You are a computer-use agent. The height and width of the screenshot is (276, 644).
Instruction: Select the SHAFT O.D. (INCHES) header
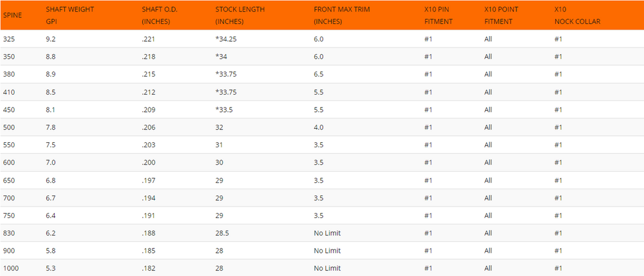pos(156,16)
